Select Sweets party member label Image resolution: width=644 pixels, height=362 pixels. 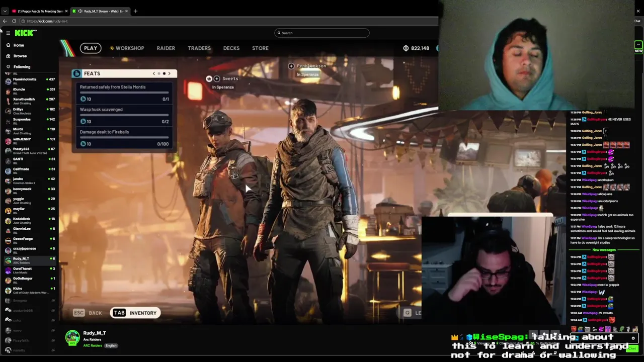click(230, 78)
